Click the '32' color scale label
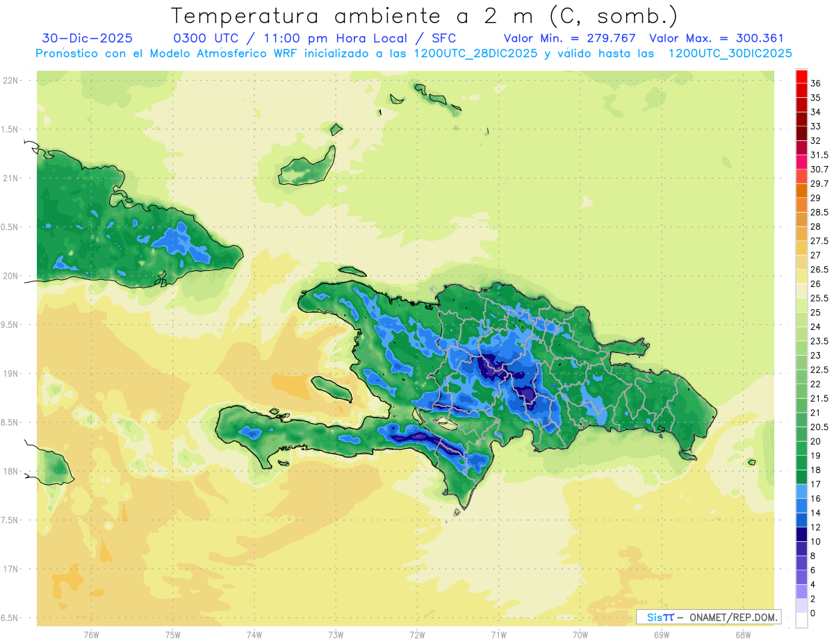Screen dimensions: 834x644 [816, 141]
